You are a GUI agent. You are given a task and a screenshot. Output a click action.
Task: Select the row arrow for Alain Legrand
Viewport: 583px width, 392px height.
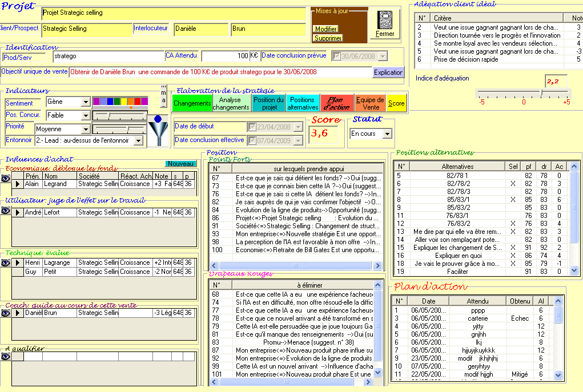point(18,184)
